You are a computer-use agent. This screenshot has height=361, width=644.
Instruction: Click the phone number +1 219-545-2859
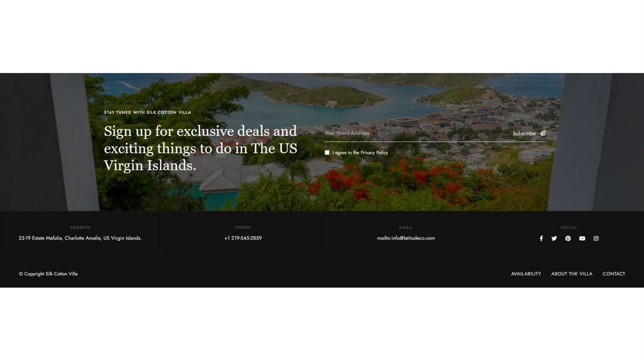coord(243,238)
